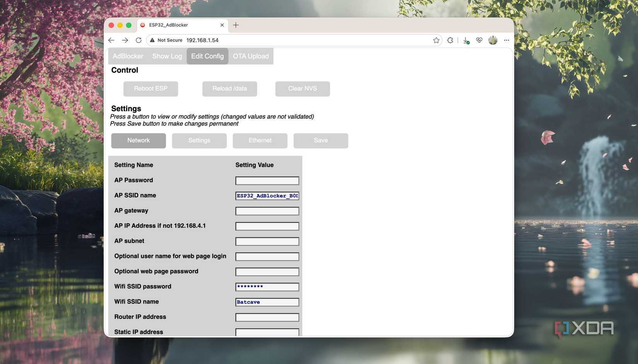The height and width of the screenshot is (364, 638).
Task: Select the Edit Config tab
Action: point(207,56)
